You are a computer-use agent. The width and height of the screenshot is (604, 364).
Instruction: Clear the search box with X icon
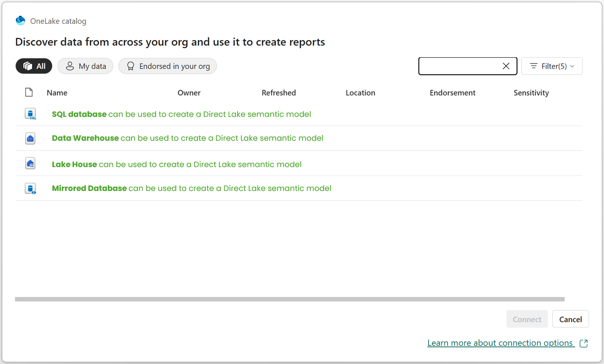(x=506, y=66)
